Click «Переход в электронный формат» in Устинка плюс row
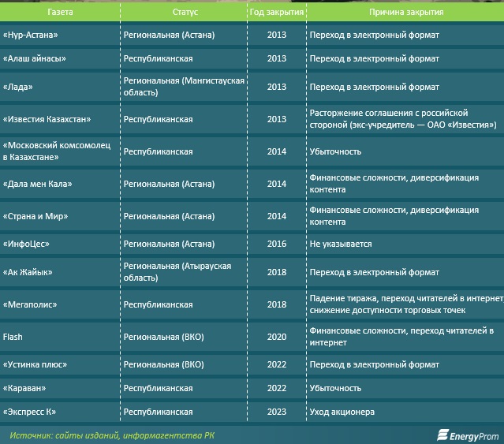504x444 pixels. (374, 364)
